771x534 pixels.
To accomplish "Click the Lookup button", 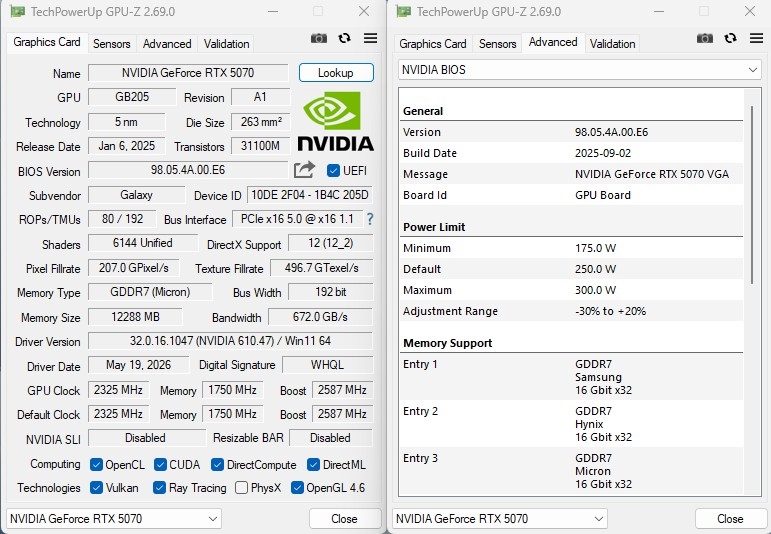I will 336,73.
